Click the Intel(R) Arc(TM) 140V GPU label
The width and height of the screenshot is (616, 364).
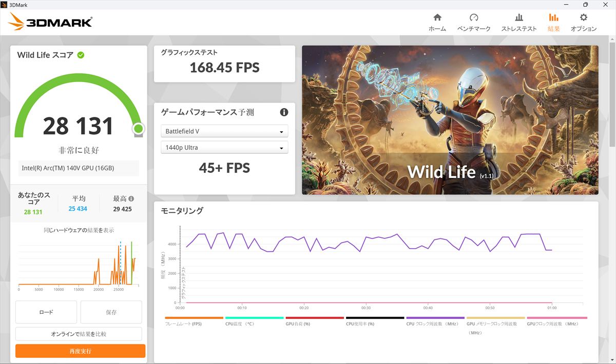pos(68,168)
